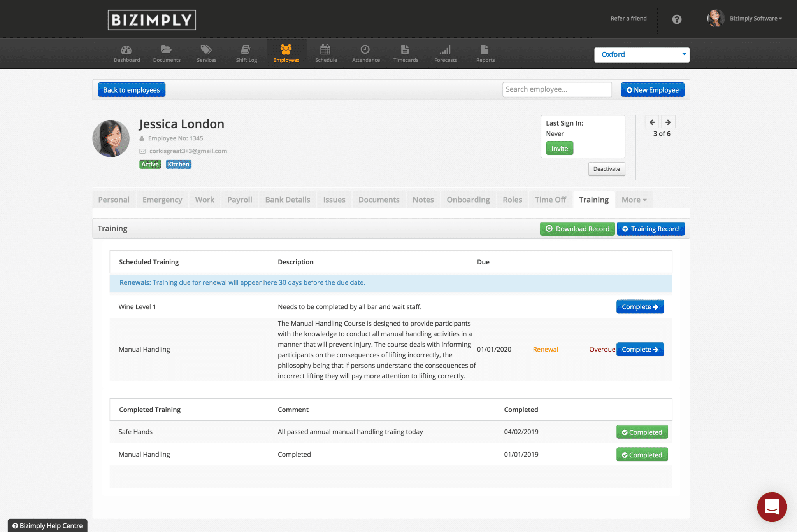This screenshot has width=797, height=532.
Task: Open the chat bubble widget
Action: point(771,507)
